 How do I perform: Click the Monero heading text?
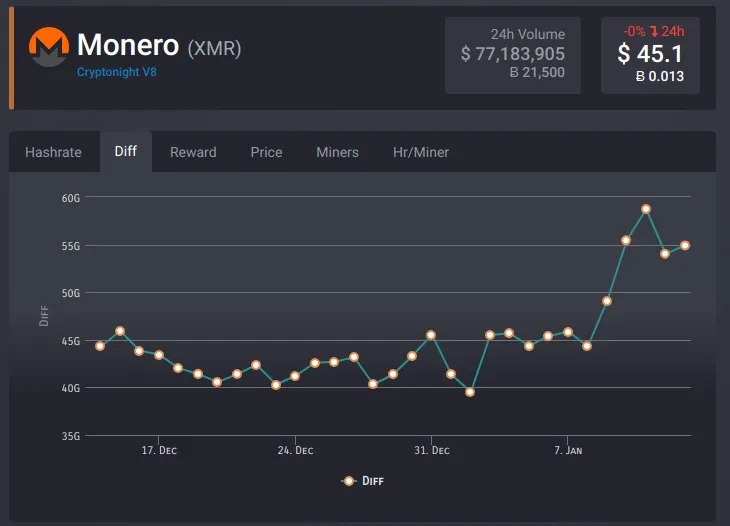tap(128, 45)
